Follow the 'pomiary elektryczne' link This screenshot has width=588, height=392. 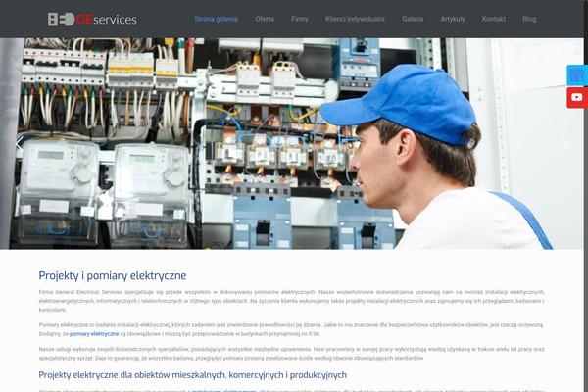click(94, 334)
